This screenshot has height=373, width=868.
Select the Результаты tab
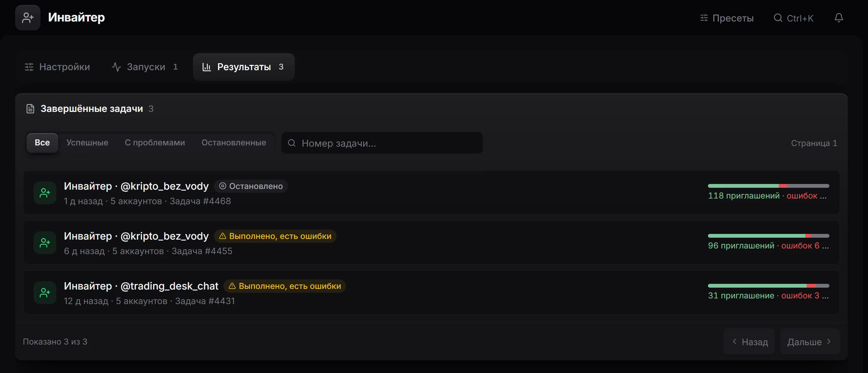[244, 67]
